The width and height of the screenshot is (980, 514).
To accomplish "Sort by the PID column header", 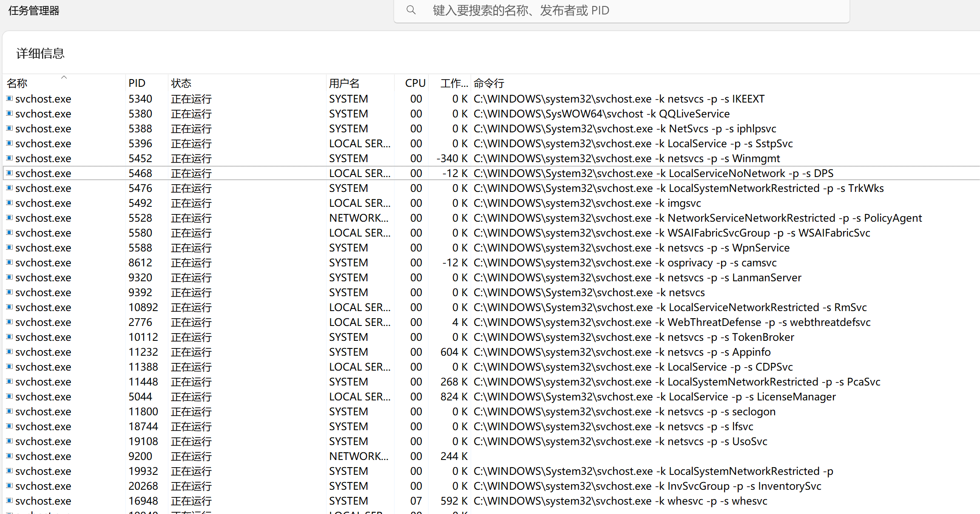I will [x=137, y=83].
